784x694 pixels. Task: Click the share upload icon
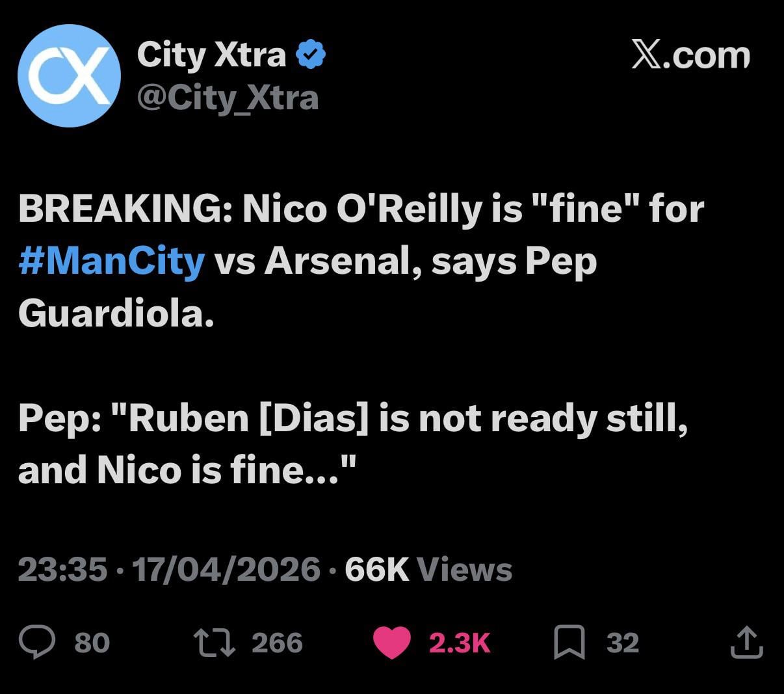coord(746,641)
